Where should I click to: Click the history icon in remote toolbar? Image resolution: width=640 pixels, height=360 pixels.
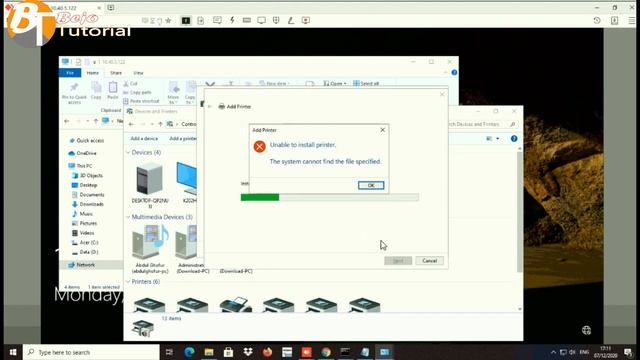597,20
